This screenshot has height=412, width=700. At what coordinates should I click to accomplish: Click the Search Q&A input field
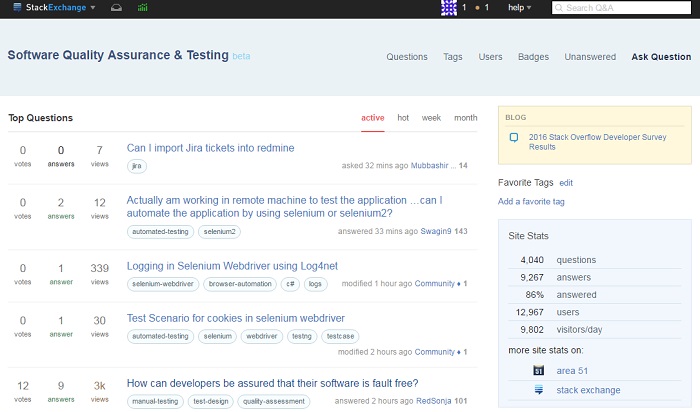(623, 8)
